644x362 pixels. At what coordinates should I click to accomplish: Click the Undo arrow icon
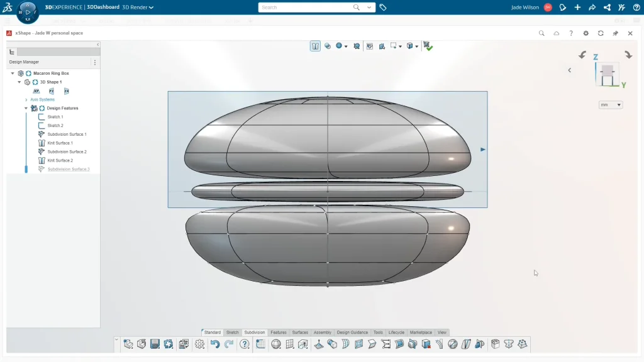click(x=215, y=344)
